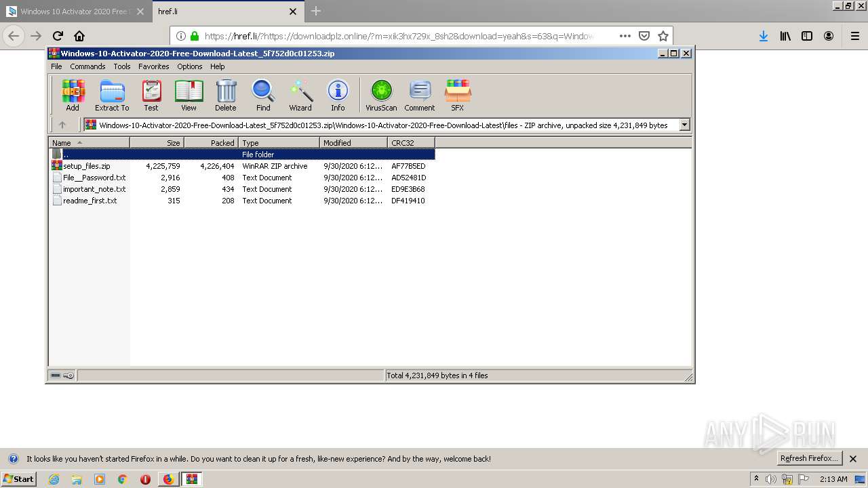The height and width of the screenshot is (488, 868).
Task: Launch the Wizard wand tool
Action: pos(300,95)
